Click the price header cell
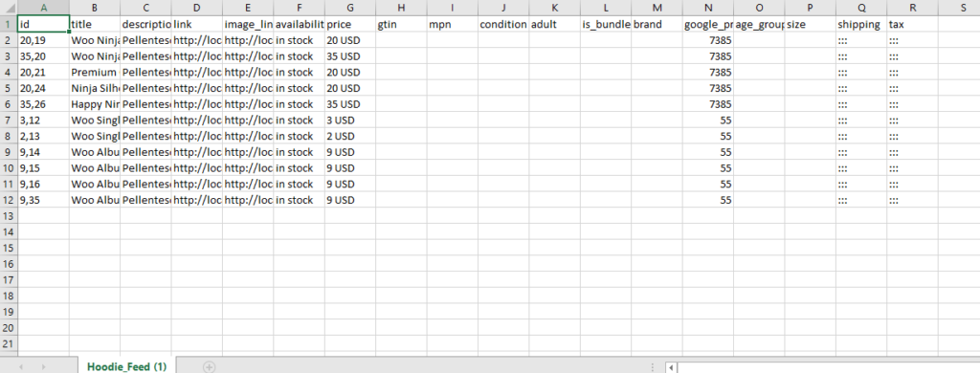 (x=350, y=24)
